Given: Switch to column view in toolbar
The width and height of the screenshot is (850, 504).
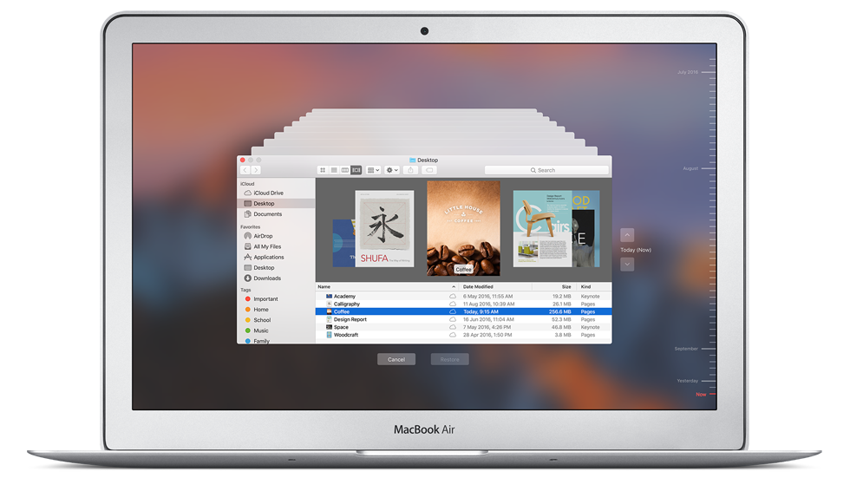Looking at the screenshot, I should (345, 170).
